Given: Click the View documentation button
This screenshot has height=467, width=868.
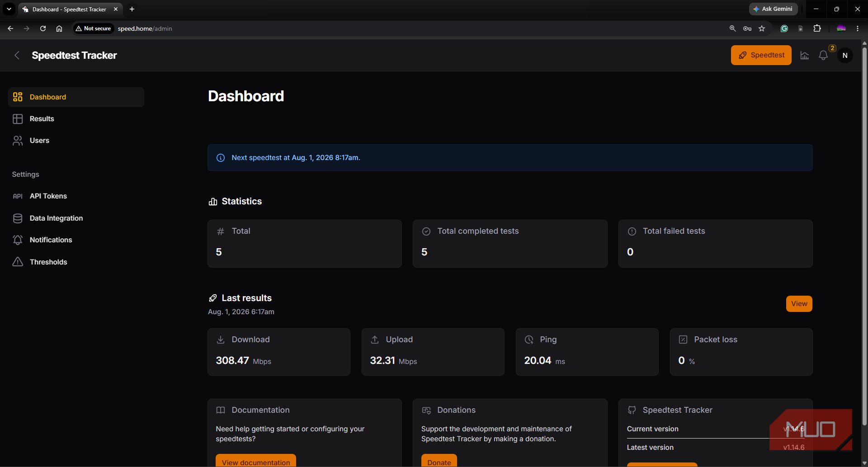Looking at the screenshot, I should tap(256, 461).
